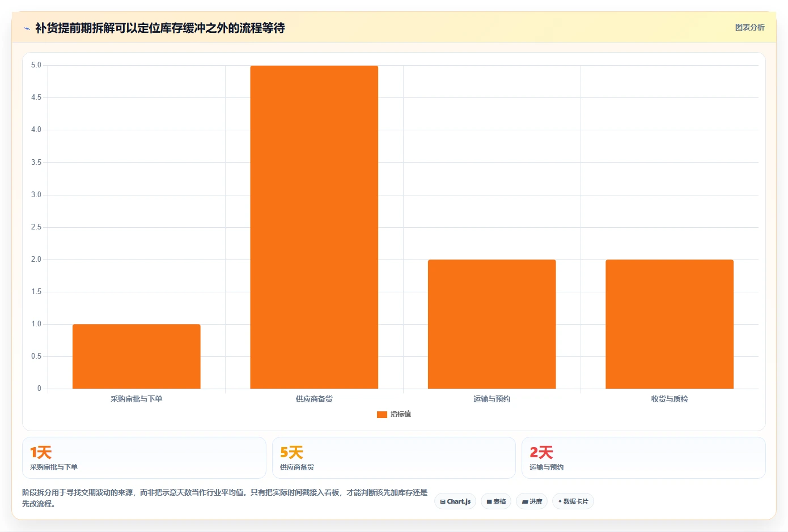Click the 采购审批与下单 bar in chart

pos(137,356)
